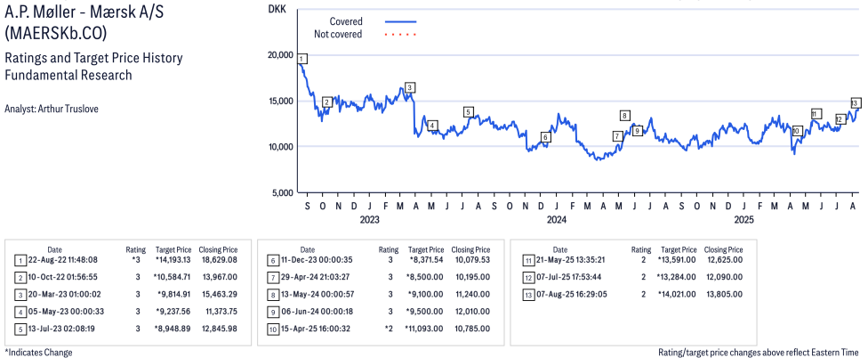
Task: Click target price *11,093.00
Action: [x=424, y=329]
